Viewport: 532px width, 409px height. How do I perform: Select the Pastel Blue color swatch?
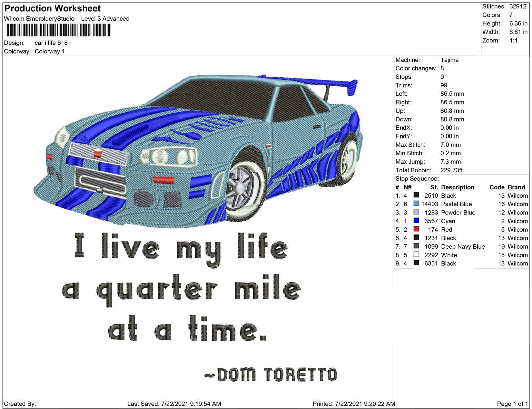point(416,204)
